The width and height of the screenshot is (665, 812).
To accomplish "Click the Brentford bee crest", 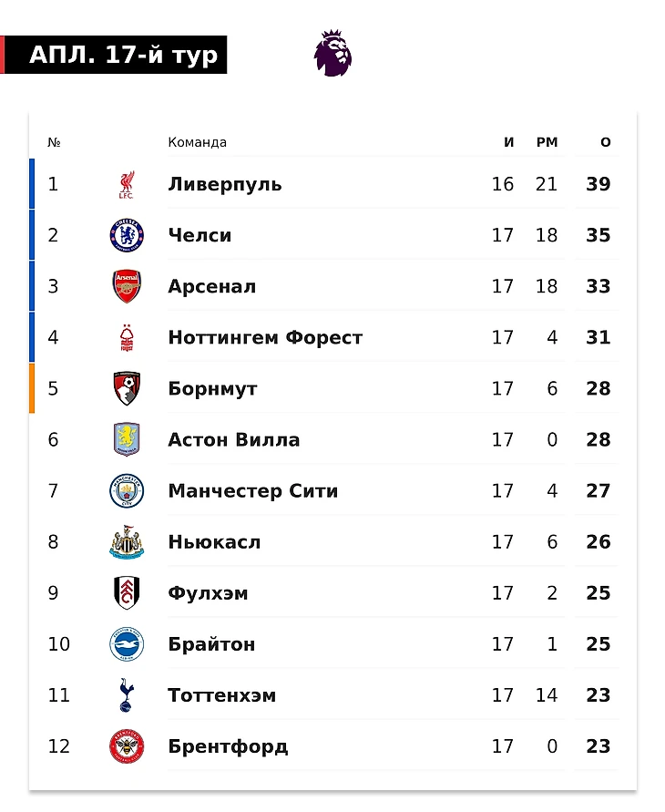I will point(127,746).
